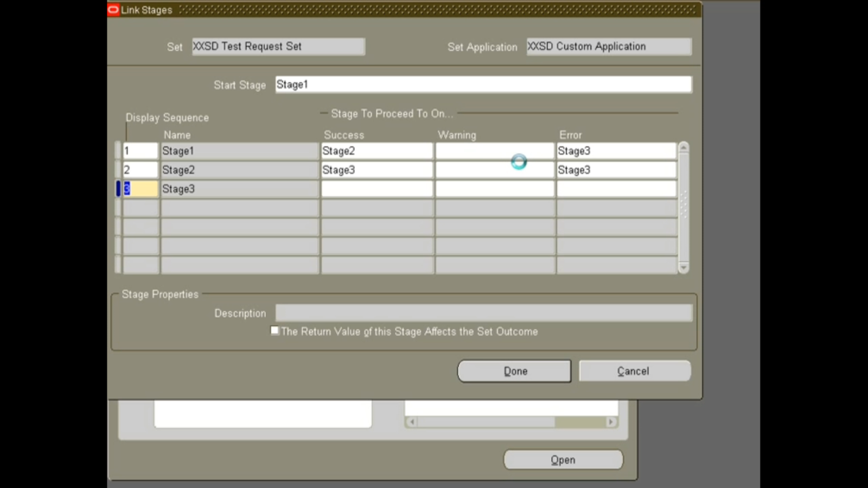Click the horizontal scrollbar right arrow
The width and height of the screenshot is (868, 488).
pos(610,421)
